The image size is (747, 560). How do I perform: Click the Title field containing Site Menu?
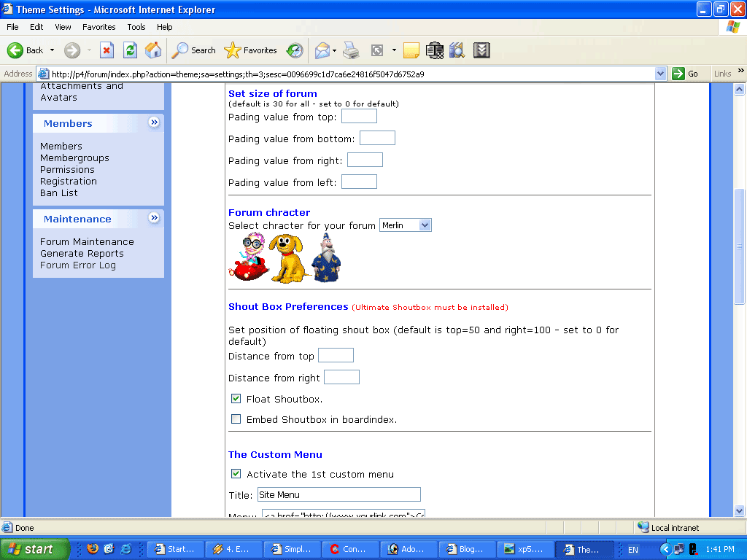tap(339, 494)
